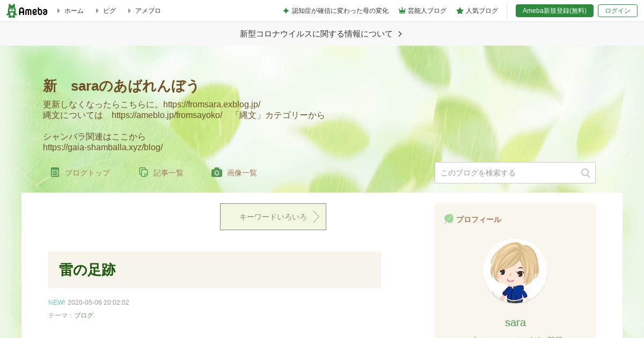Image resolution: width=644 pixels, height=338 pixels.
Task: Click the プロフィール heading text
Action: [x=479, y=219]
